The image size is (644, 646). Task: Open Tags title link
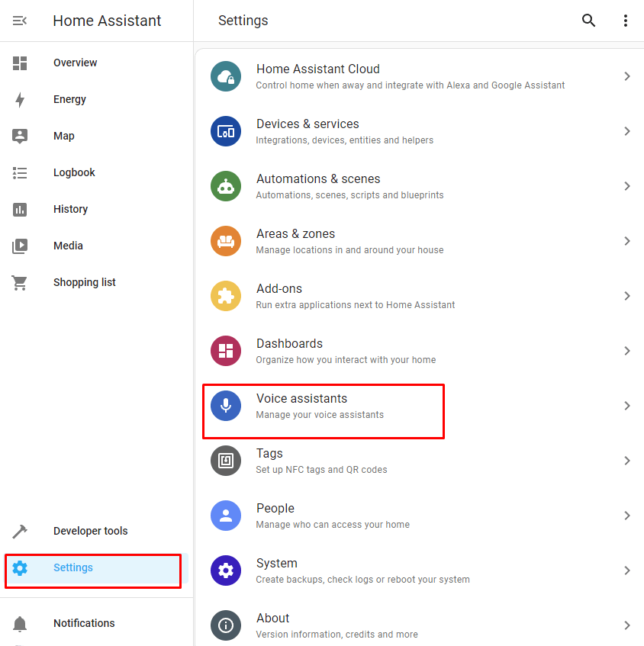point(269,454)
